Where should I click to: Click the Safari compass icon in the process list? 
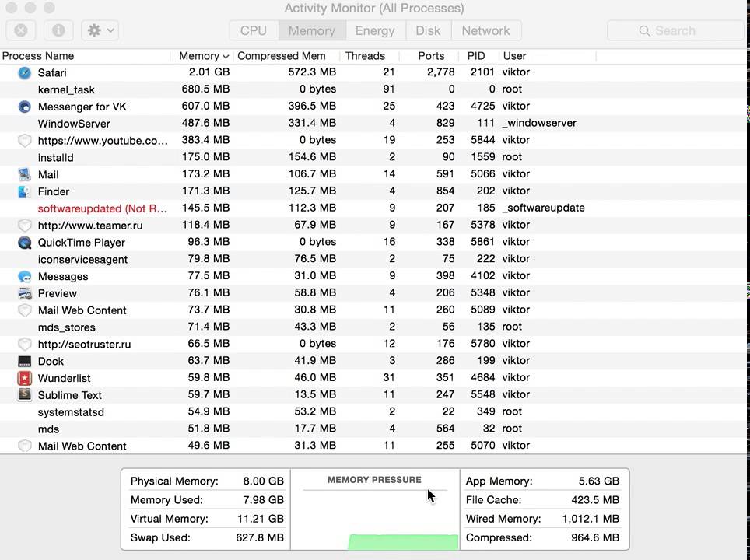pos(24,72)
